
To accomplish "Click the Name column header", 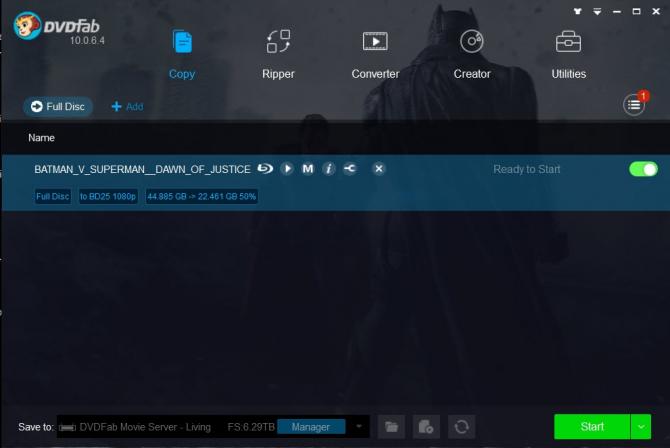I will (41, 138).
